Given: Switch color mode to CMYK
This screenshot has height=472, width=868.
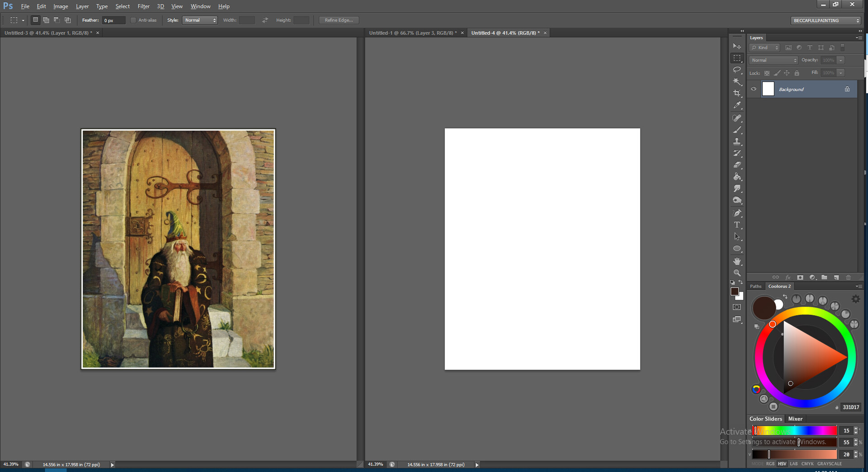Looking at the screenshot, I should pos(807,463).
